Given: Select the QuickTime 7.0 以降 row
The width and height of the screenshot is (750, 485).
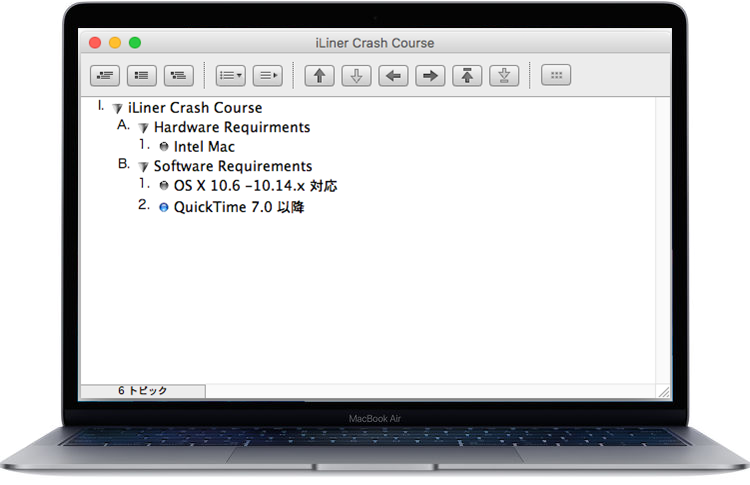Looking at the screenshot, I should point(239,207).
